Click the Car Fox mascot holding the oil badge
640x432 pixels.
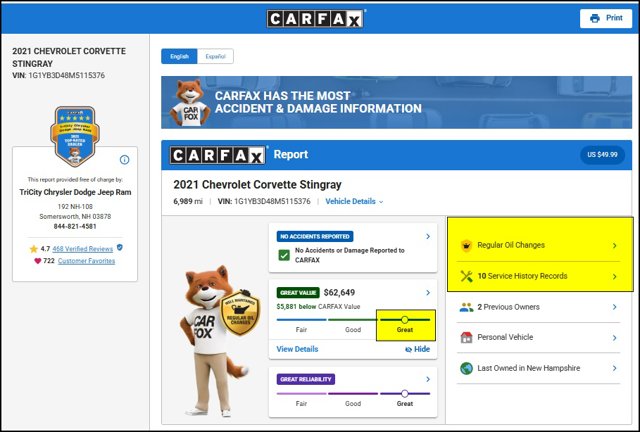[x=218, y=341]
